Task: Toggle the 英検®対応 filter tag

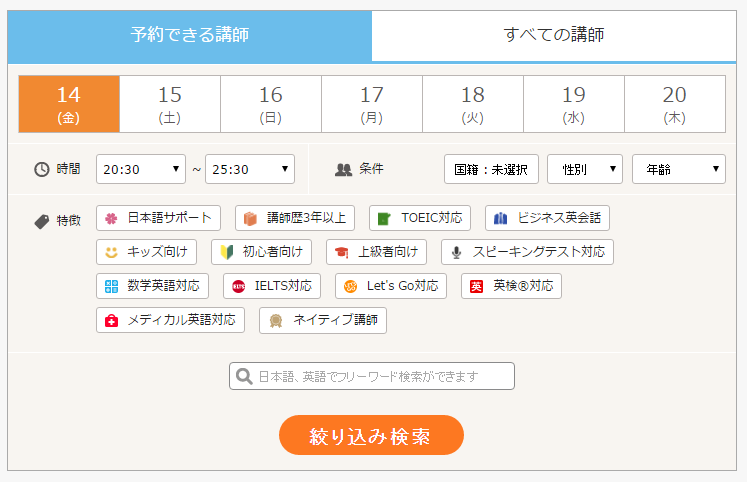Action: 511,286
